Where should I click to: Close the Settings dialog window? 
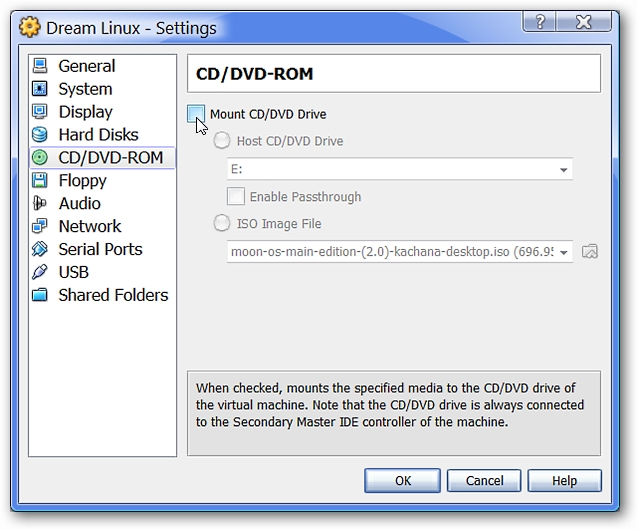584,22
